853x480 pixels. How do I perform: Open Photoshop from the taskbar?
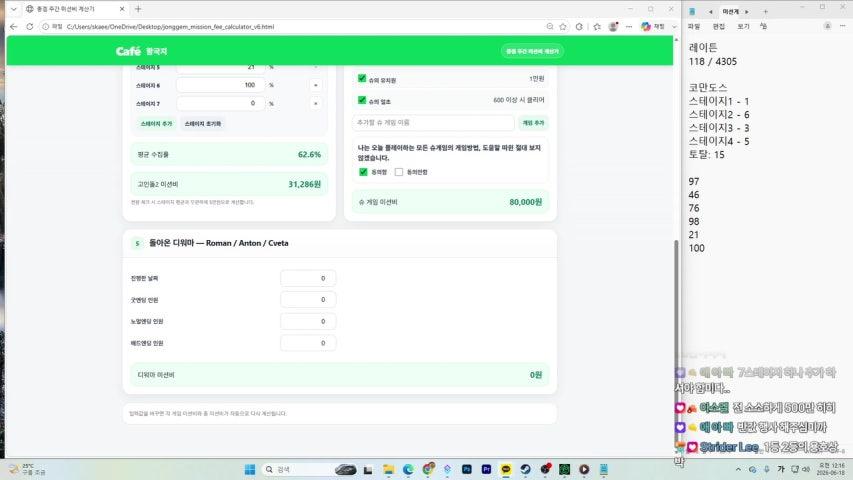coord(467,469)
